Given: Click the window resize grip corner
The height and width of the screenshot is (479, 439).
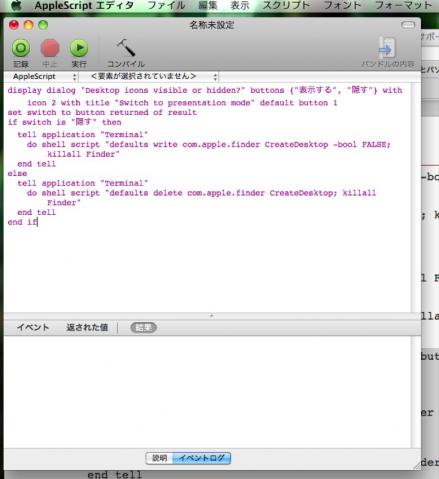Looking at the screenshot, I should 416,466.
